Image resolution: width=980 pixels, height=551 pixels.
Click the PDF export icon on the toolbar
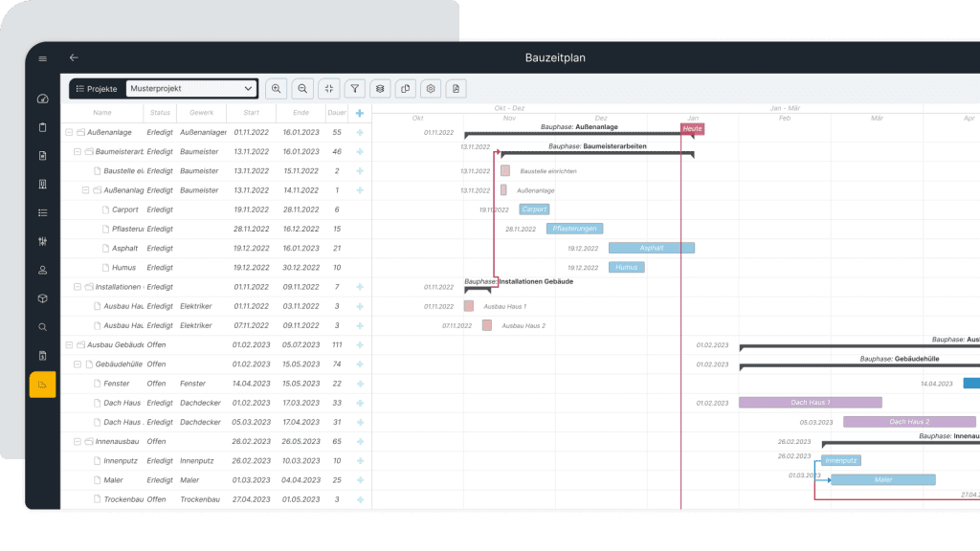[x=456, y=88]
